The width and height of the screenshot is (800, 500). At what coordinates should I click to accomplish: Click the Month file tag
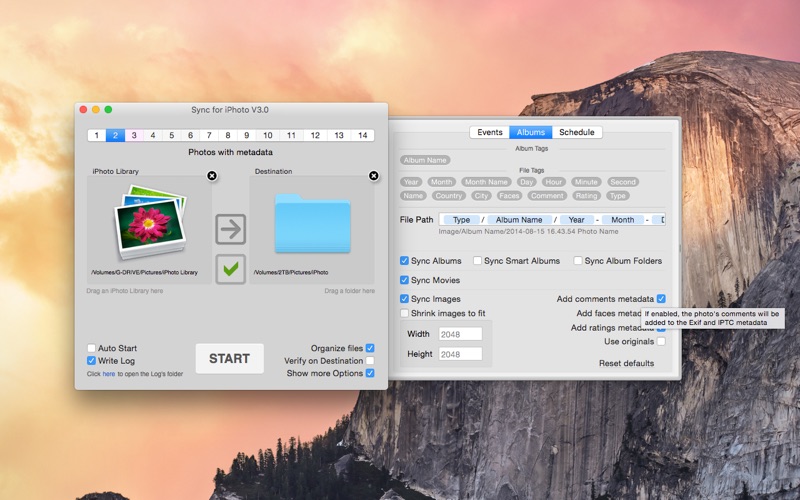pos(441,182)
